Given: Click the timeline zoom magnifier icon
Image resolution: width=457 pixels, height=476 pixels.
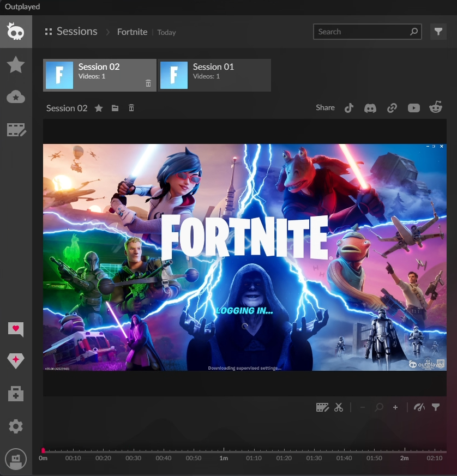Looking at the screenshot, I should (378, 407).
